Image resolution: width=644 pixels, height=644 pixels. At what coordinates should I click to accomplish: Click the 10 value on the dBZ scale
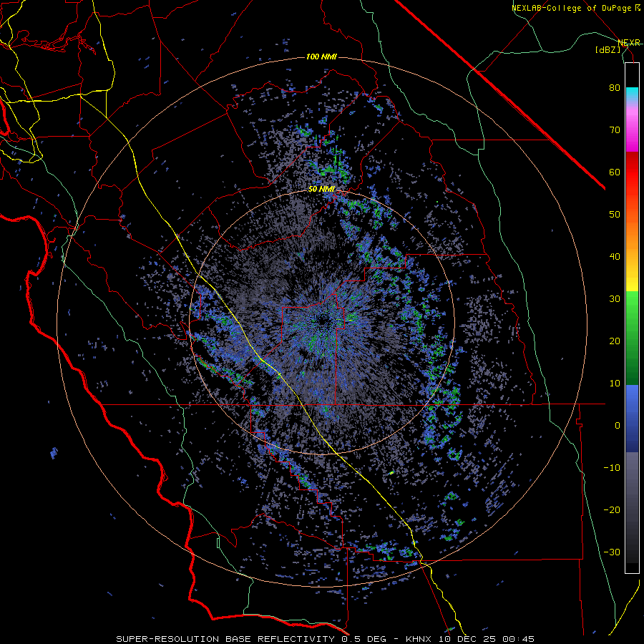pyautogui.click(x=615, y=384)
